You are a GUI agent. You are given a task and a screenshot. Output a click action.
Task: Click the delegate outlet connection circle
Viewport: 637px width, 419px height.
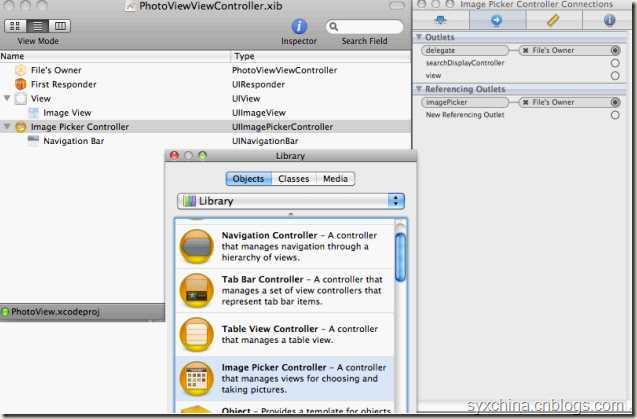(x=615, y=50)
